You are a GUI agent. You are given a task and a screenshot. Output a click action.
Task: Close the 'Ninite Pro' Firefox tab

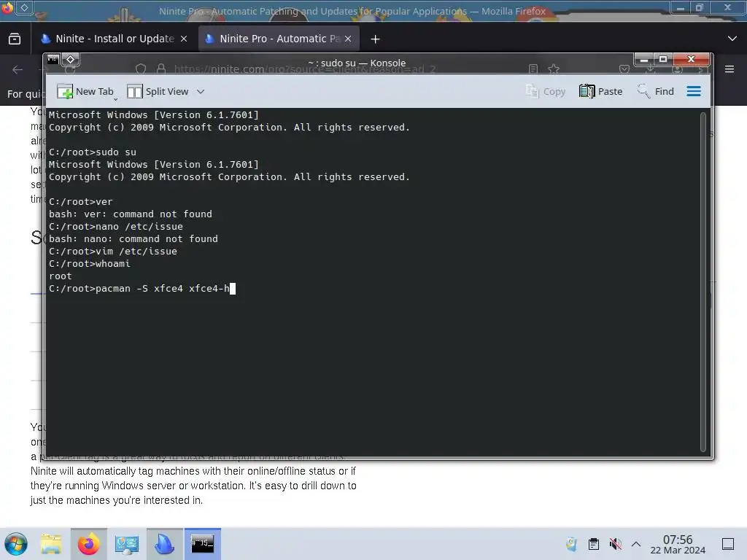click(x=348, y=39)
